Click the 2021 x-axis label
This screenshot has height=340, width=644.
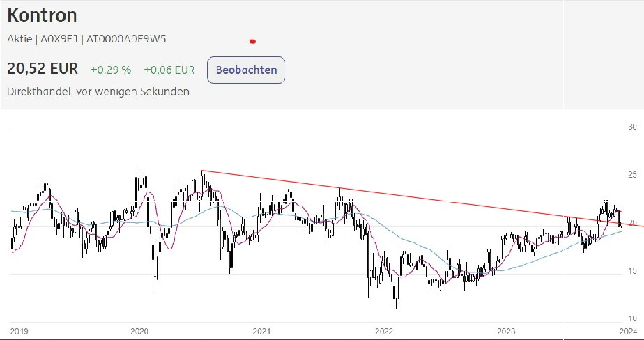coord(262,331)
